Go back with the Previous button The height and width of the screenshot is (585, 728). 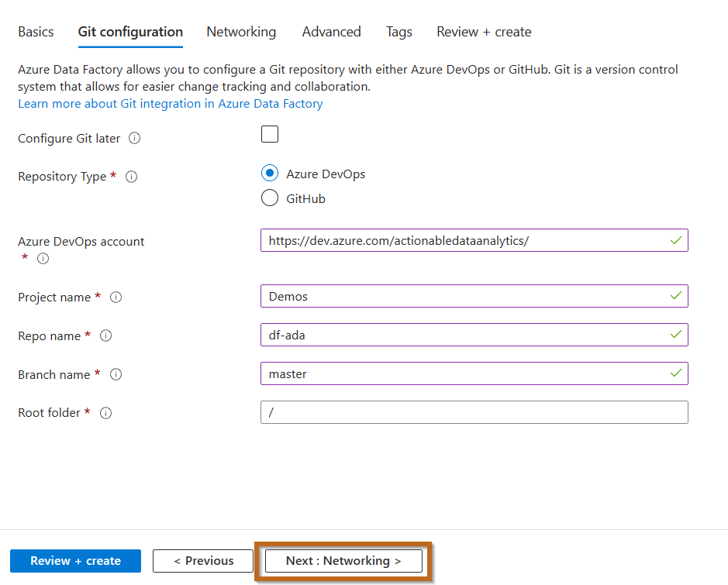203,561
